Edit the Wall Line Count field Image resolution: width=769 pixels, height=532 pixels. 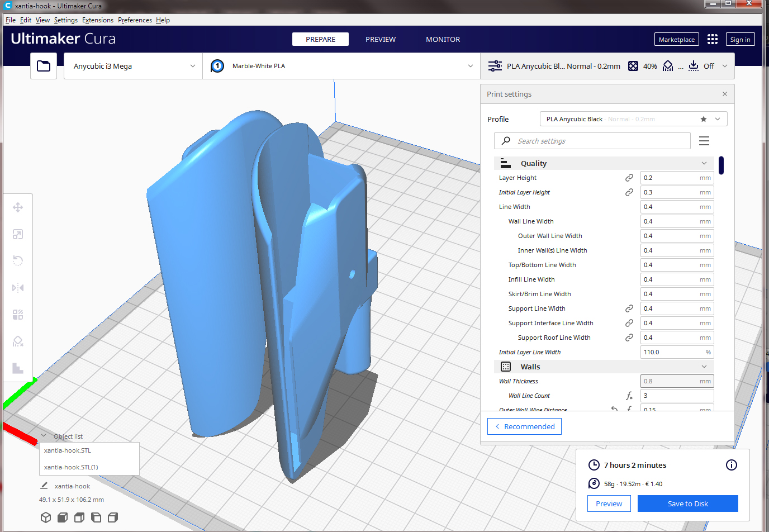pos(677,396)
